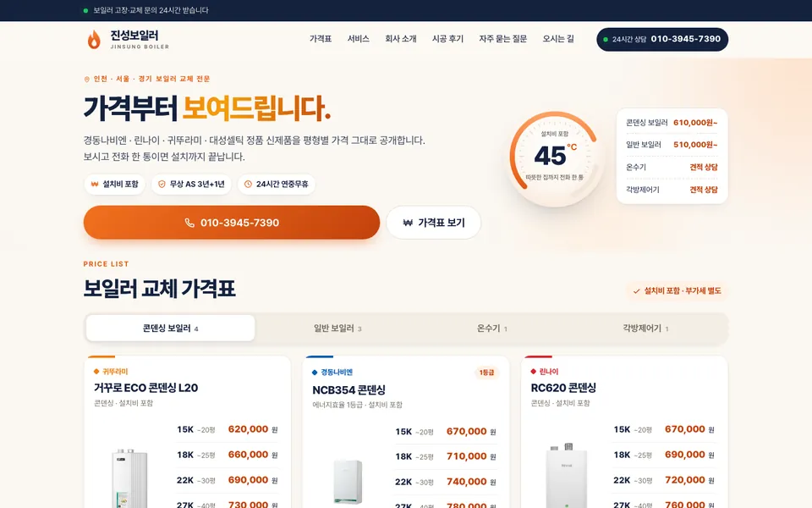Click the orange 010-3945-7390 call button

pyautogui.click(x=232, y=223)
